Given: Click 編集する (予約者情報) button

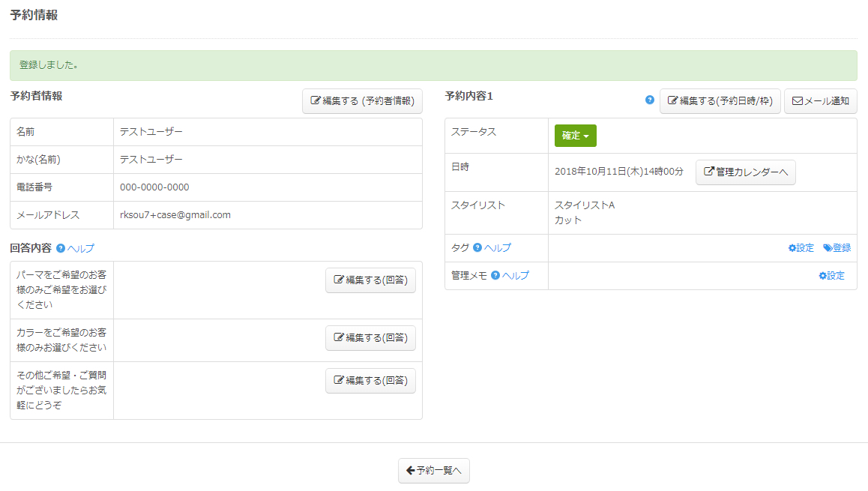Looking at the screenshot, I should [362, 101].
